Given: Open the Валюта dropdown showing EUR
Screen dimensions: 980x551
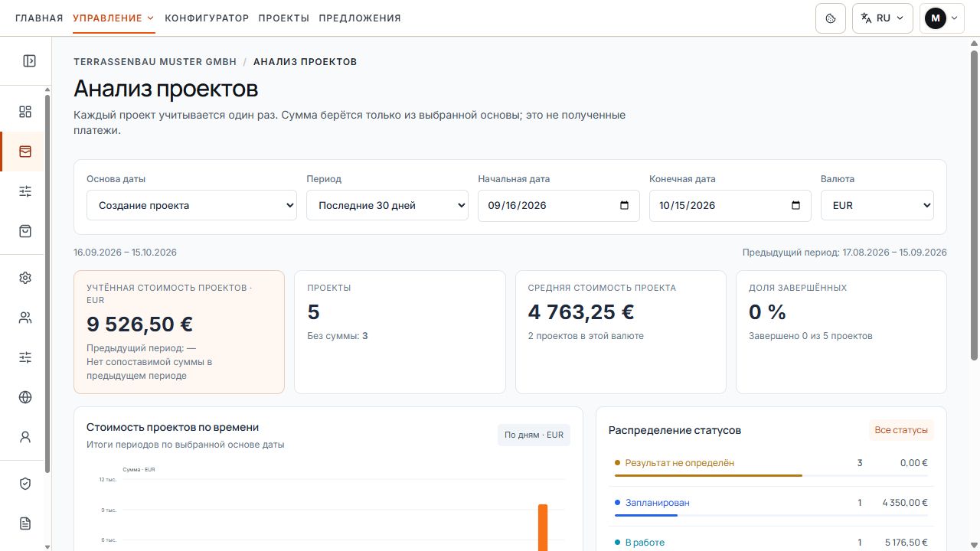Looking at the screenshot, I should 877,205.
